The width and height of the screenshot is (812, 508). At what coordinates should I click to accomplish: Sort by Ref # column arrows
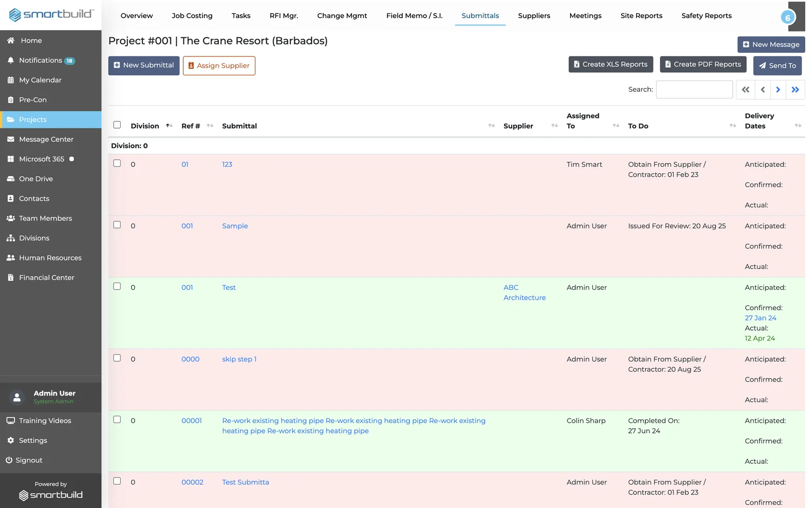tap(210, 125)
